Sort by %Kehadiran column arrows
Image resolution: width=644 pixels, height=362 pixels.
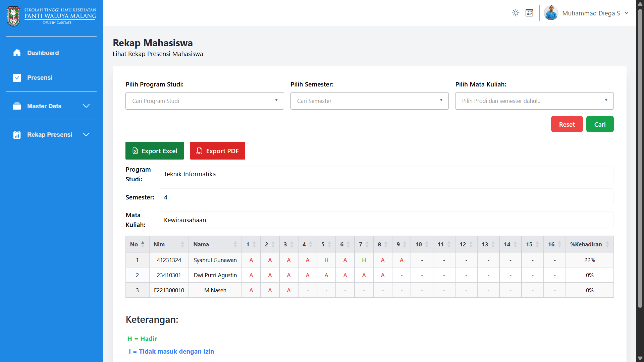607,244
